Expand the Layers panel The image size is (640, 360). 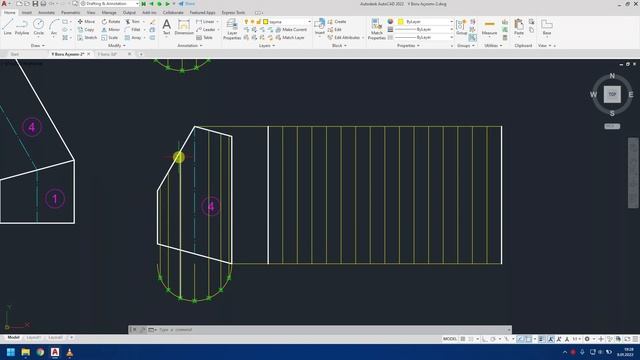[x=267, y=46]
